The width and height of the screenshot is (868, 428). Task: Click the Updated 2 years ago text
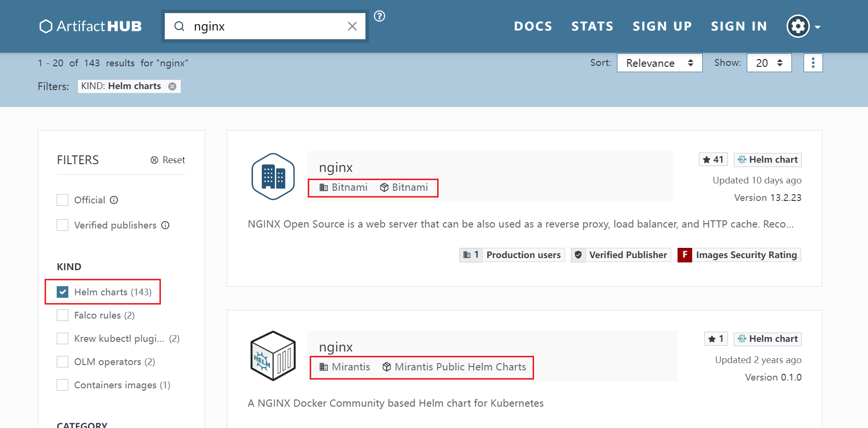(758, 360)
